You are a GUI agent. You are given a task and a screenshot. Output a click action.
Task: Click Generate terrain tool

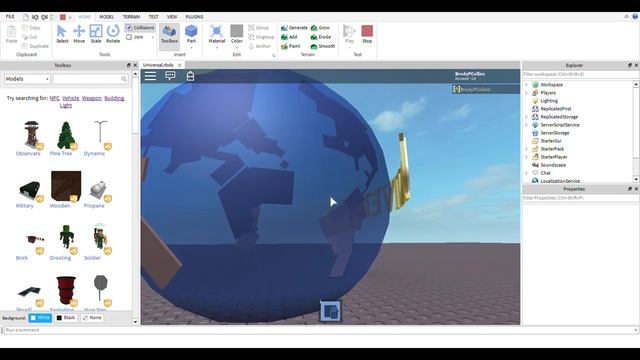click(294, 28)
